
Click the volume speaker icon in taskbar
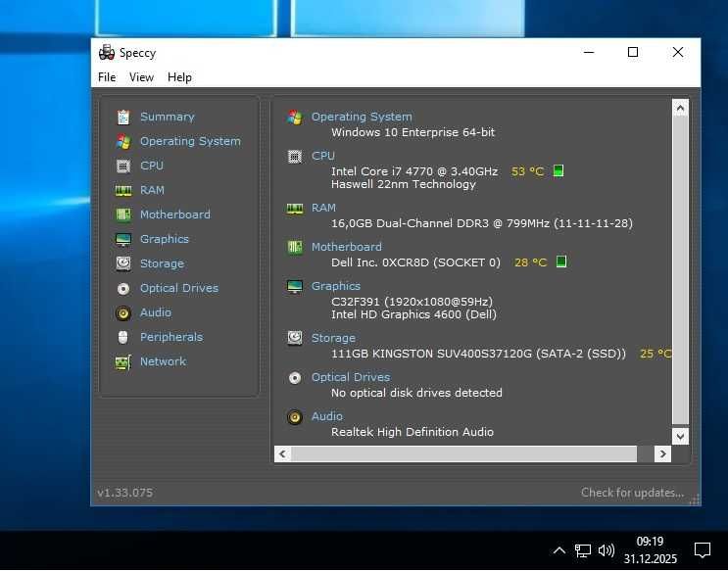coord(607,551)
